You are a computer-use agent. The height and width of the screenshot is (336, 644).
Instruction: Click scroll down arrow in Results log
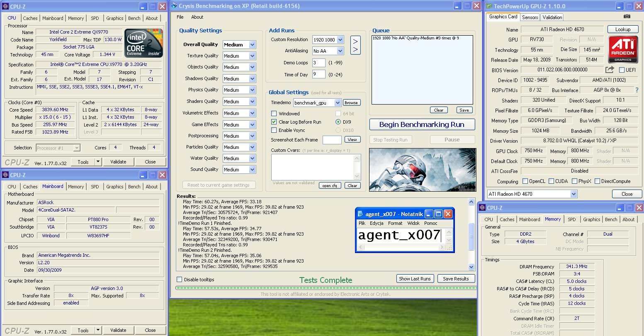pyautogui.click(x=471, y=267)
